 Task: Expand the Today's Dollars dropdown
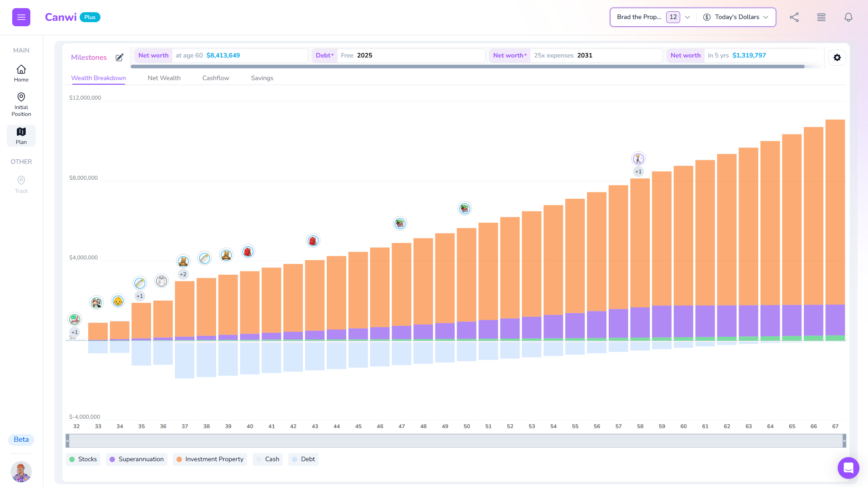[x=735, y=17]
